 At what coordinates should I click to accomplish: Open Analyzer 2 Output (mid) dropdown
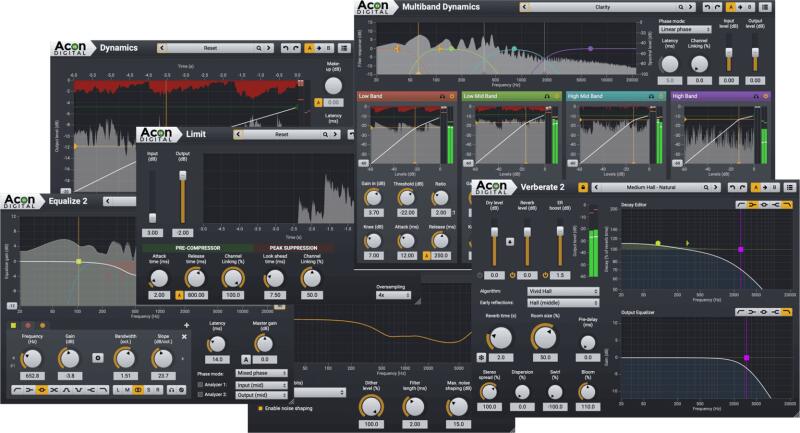coord(261,395)
